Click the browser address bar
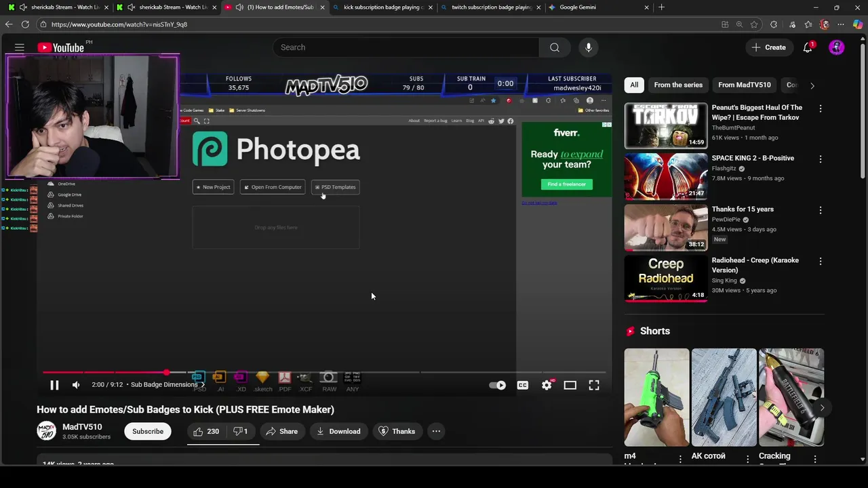868x488 pixels. 380,24
